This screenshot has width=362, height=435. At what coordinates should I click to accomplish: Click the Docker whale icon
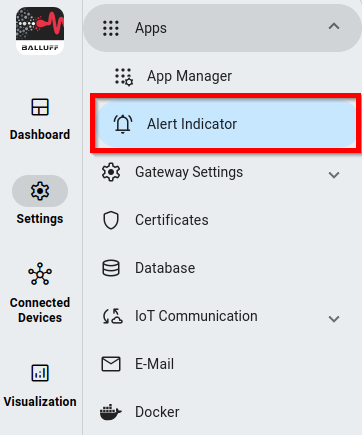pos(111,412)
